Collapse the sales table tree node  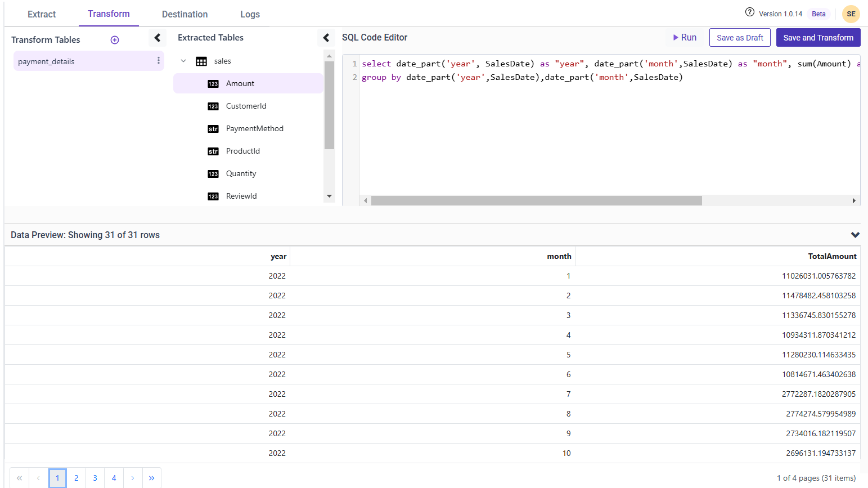(183, 61)
